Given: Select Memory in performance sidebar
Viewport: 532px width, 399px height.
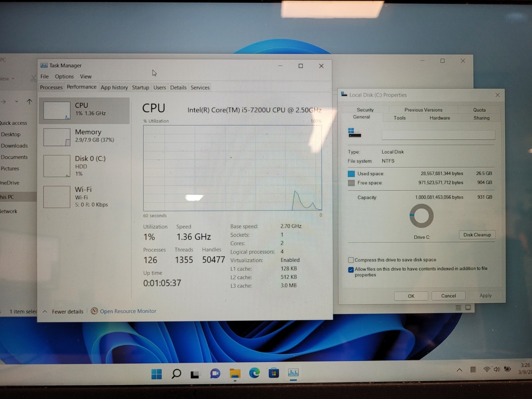Looking at the screenshot, I should pos(84,137).
